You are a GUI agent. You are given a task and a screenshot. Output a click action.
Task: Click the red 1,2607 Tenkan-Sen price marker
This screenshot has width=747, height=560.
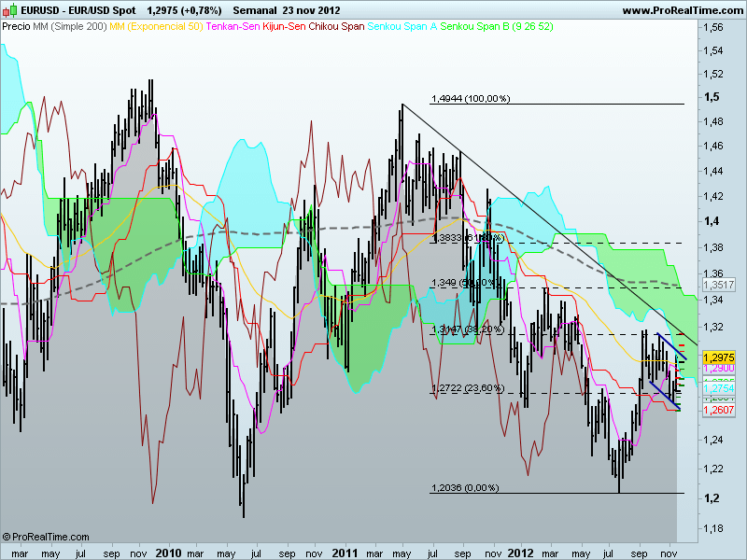719,409
